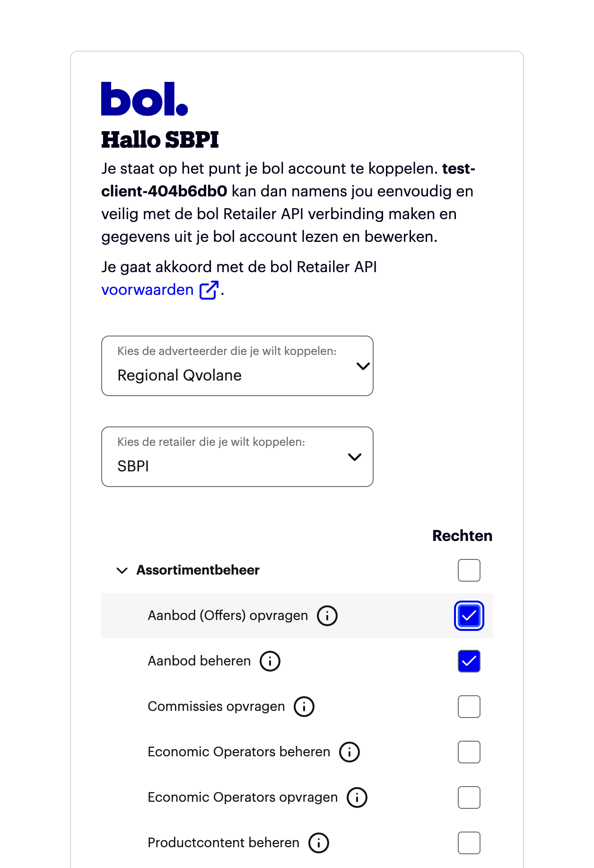The height and width of the screenshot is (868, 594).
Task: Click the bol. logo
Action: [144, 99]
